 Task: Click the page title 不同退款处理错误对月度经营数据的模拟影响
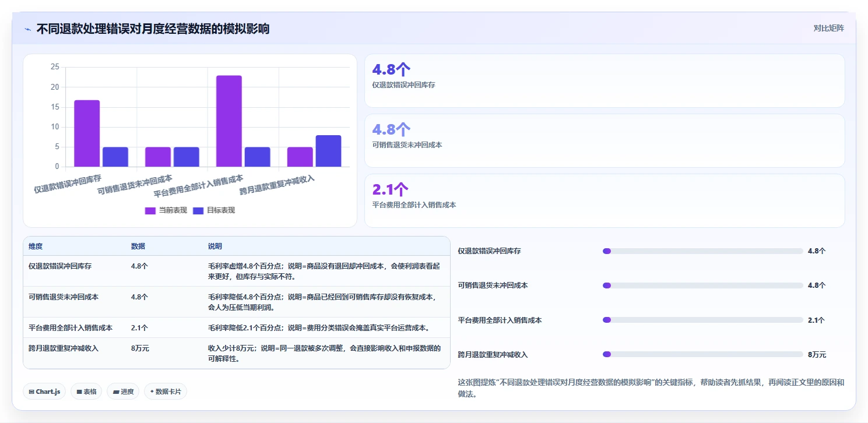[x=153, y=29]
